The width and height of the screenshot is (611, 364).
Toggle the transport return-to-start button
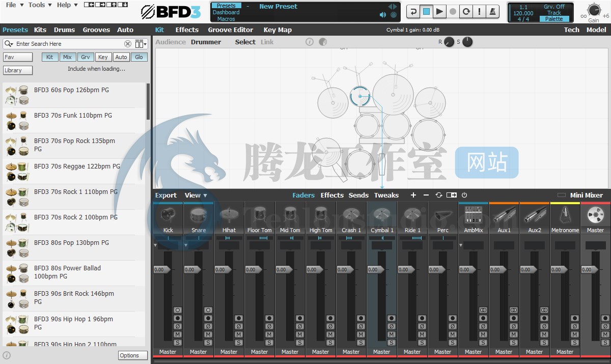coord(413,11)
